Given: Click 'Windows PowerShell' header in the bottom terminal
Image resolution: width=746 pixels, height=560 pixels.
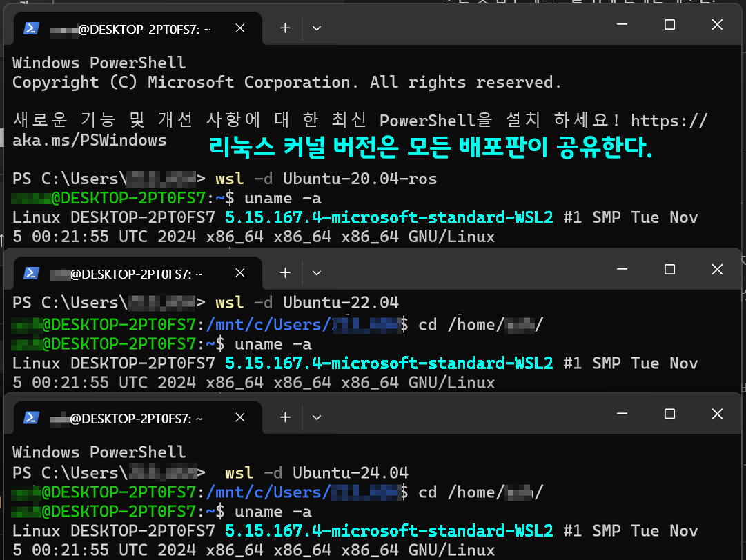Looking at the screenshot, I should (99, 452).
